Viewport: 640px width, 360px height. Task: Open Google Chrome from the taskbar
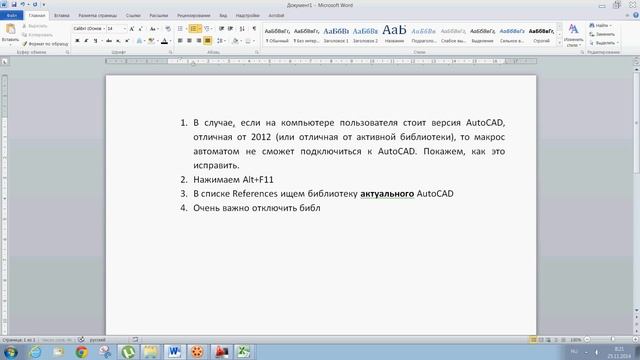coord(81,352)
